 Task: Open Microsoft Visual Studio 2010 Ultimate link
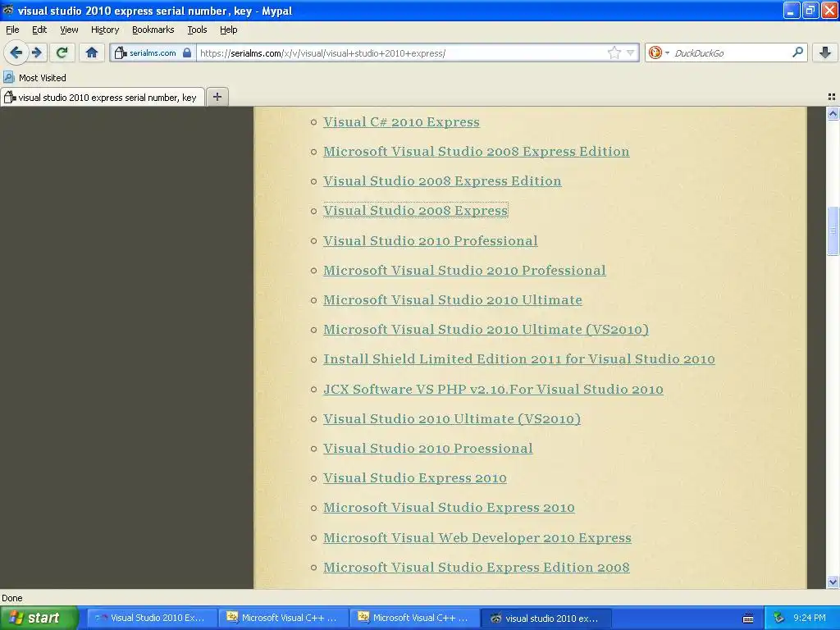tap(453, 300)
